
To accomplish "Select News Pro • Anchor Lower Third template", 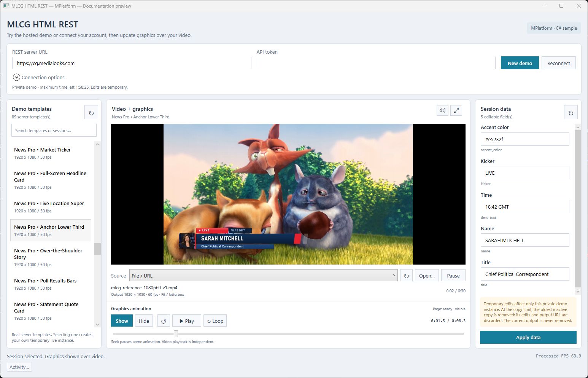I will click(x=51, y=230).
